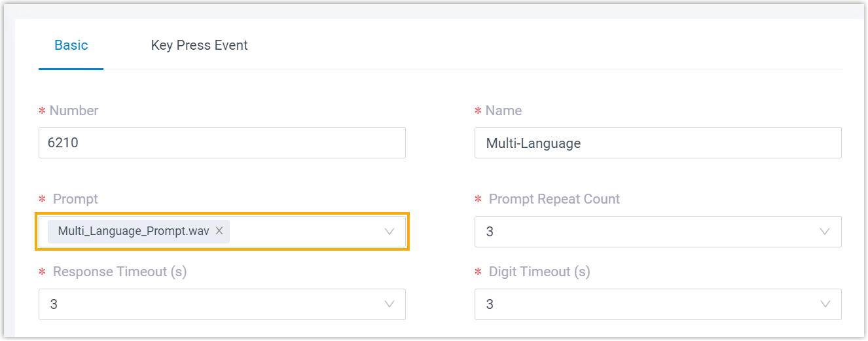Click the Response Timeout chevron arrow
The image size is (868, 341).
click(x=389, y=304)
